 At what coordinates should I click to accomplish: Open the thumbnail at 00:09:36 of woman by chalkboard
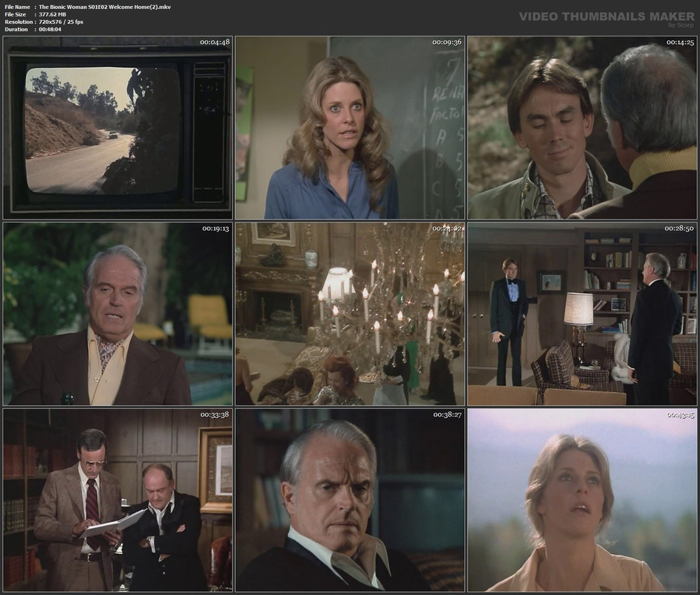click(350, 128)
